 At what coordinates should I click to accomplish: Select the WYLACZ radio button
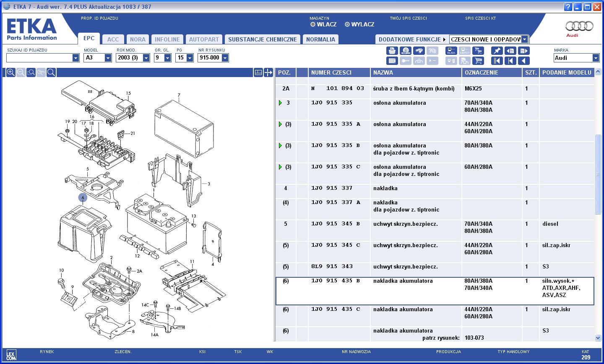click(x=347, y=24)
